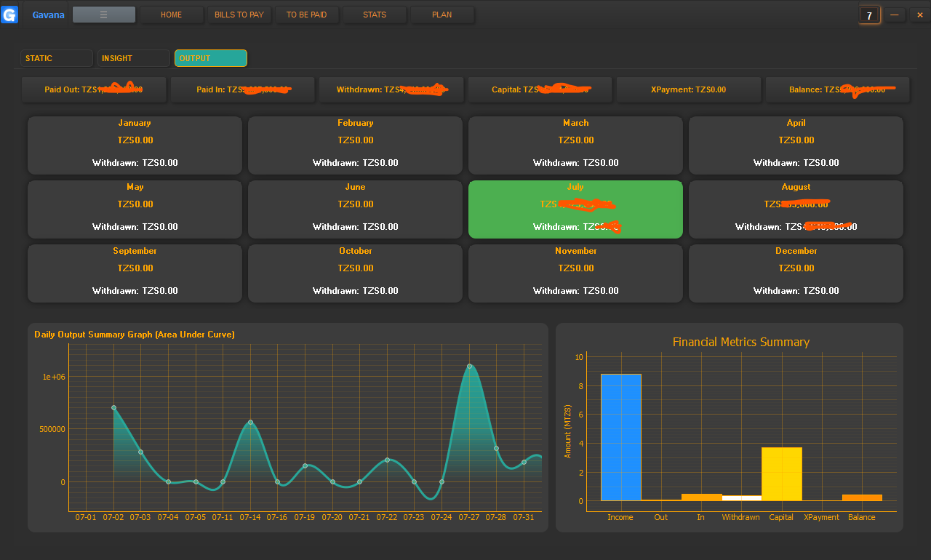The height and width of the screenshot is (560, 931).
Task: Click the peak data point at 07-27
Action: [x=469, y=366]
